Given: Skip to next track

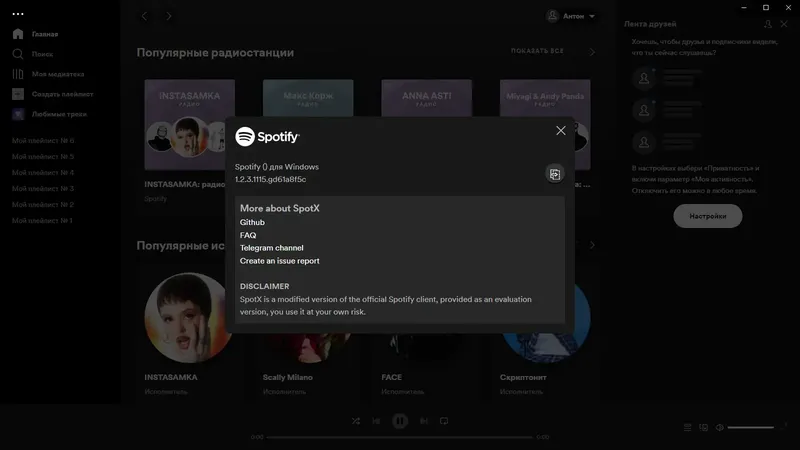Looking at the screenshot, I should pyautogui.click(x=423, y=421).
